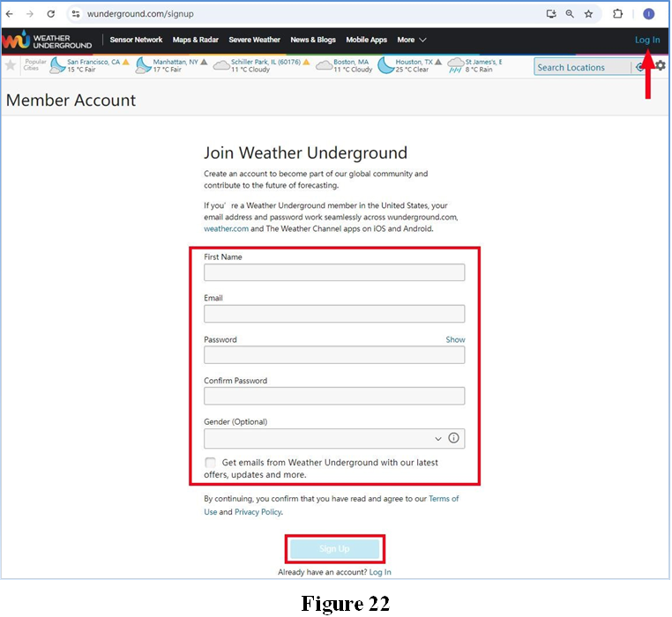The image size is (672, 617).
Task: Click the moon icon for San Francisco
Action: point(57,65)
